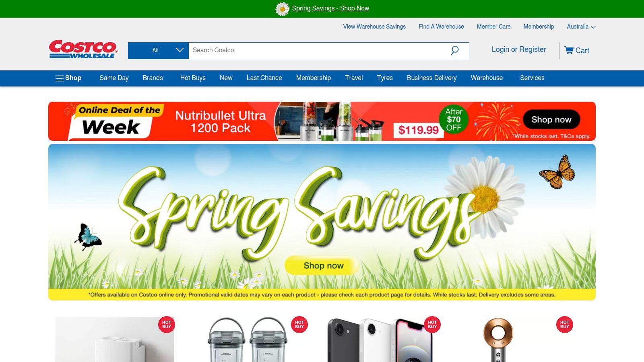The width and height of the screenshot is (644, 362).
Task: Click the daisy icon in green banner
Action: [x=282, y=8]
